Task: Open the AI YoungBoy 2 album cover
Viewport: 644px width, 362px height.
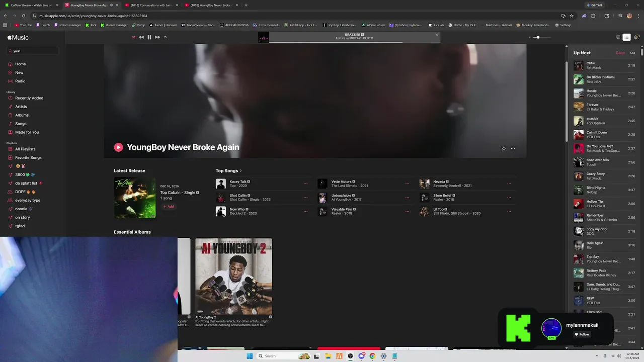Action: click(234, 277)
